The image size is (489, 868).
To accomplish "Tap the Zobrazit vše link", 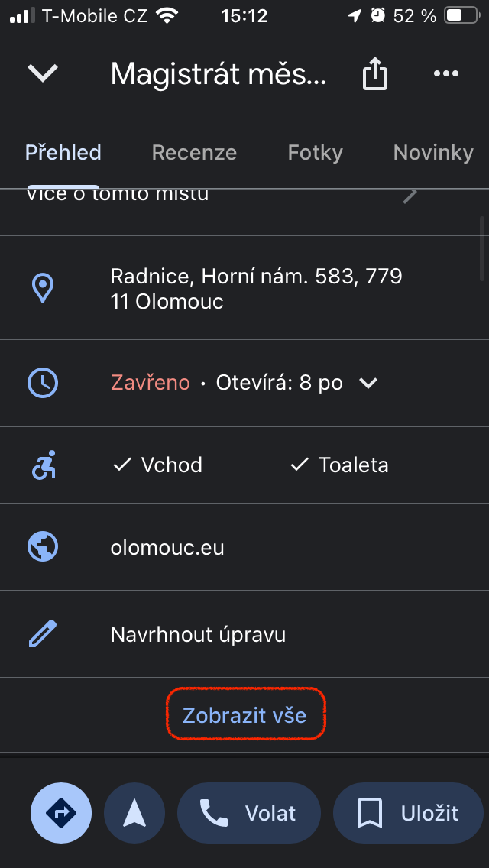I will click(244, 716).
